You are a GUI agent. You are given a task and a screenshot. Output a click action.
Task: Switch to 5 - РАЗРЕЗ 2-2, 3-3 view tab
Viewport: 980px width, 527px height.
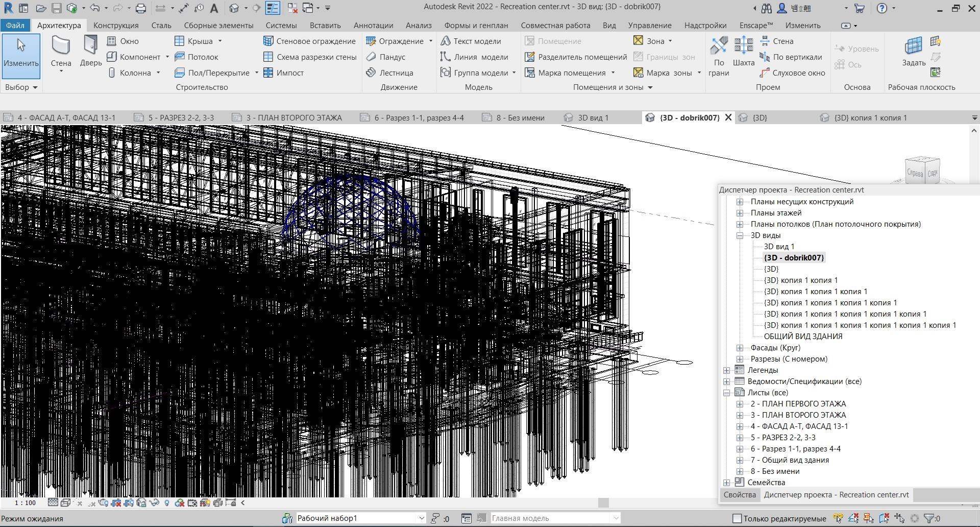174,117
